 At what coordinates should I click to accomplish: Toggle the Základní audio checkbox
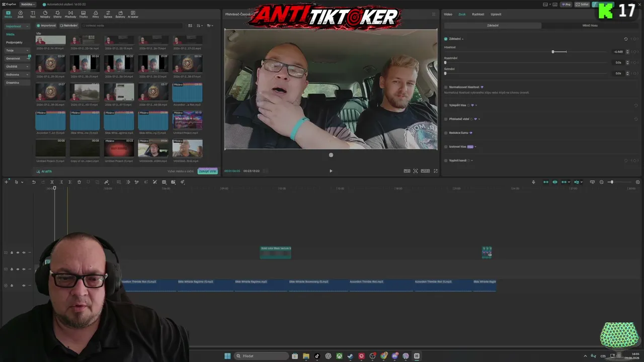tap(446, 39)
